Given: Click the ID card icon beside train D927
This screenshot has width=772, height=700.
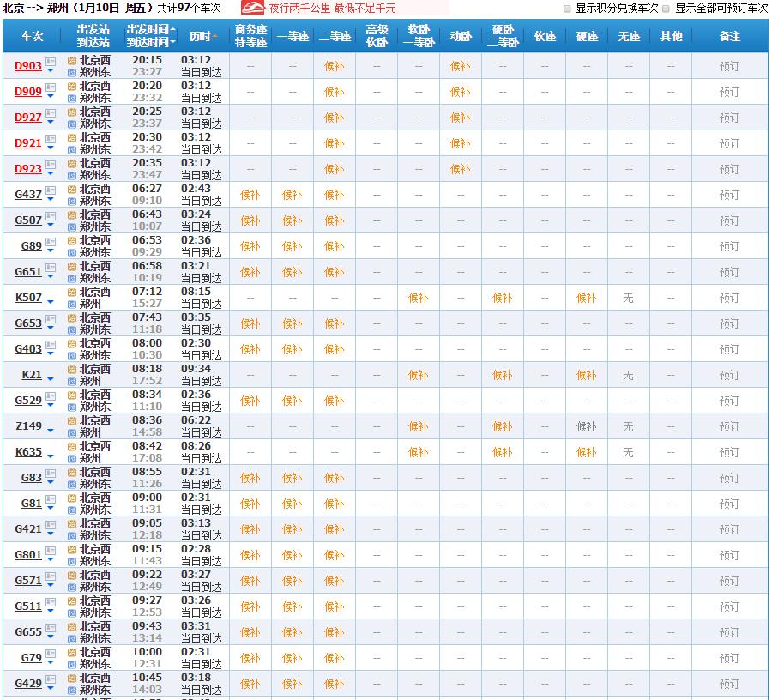Looking at the screenshot, I should click(51, 113).
